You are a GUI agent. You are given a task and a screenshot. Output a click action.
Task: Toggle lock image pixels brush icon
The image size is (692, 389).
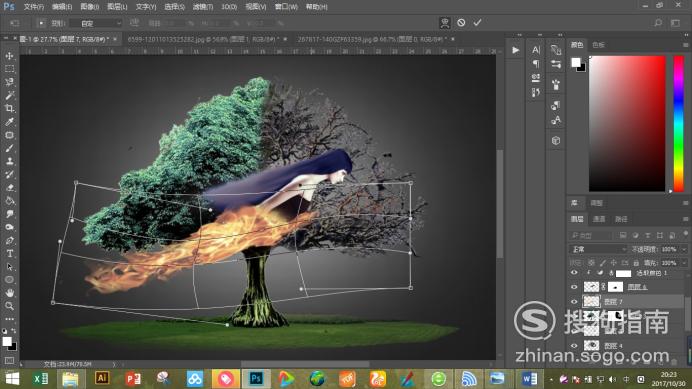(602, 263)
